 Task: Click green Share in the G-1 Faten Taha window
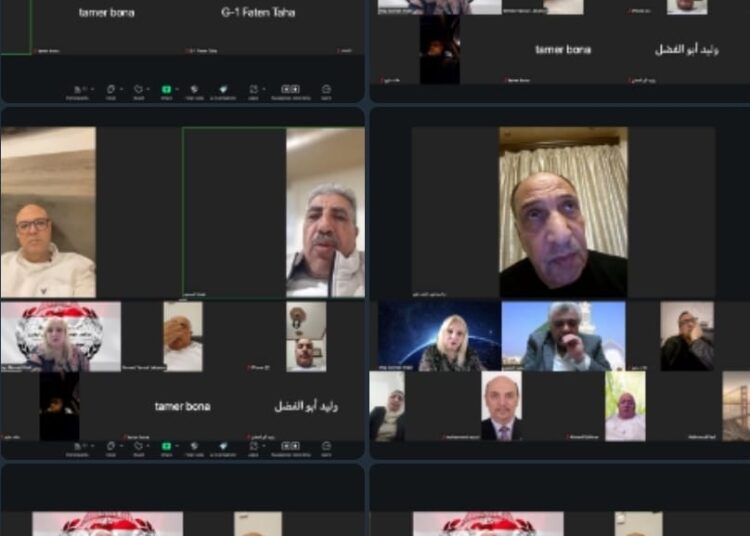166,92
